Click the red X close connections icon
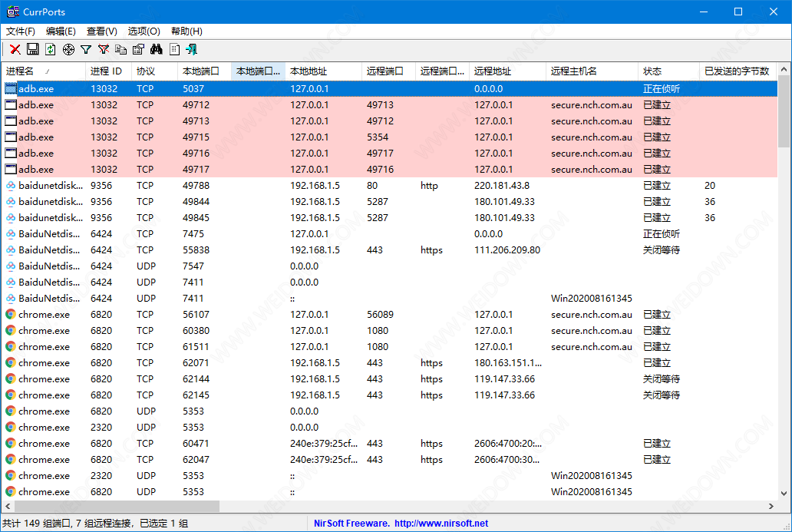 coord(15,49)
